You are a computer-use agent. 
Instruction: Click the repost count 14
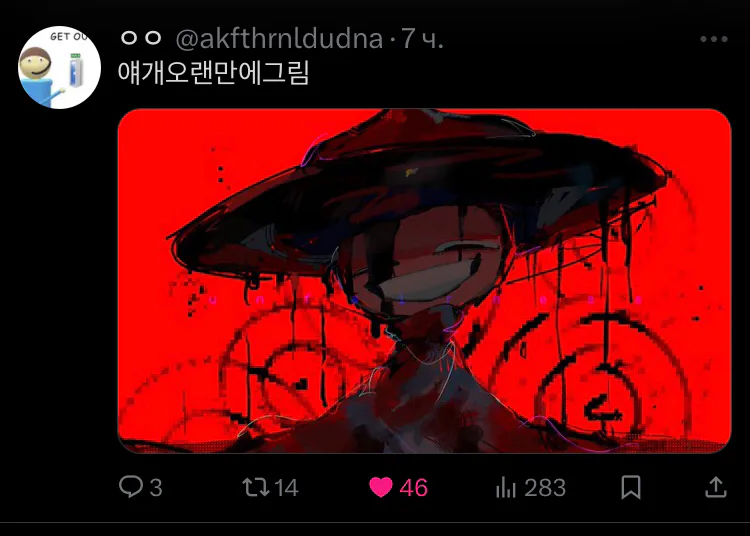pos(286,488)
